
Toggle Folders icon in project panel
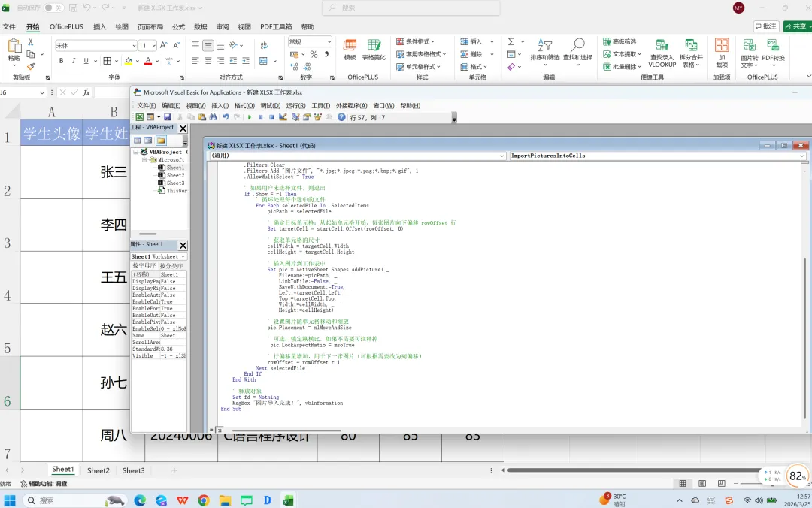161,141
